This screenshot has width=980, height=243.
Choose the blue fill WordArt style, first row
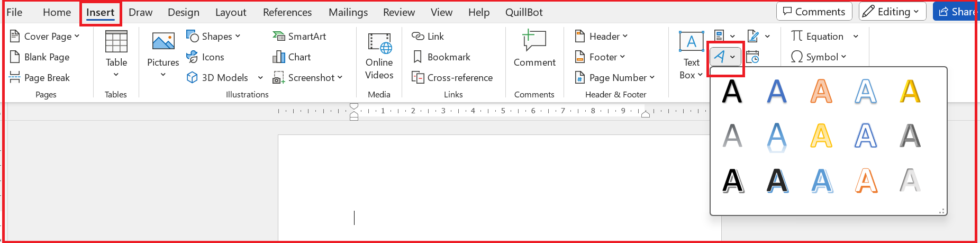coord(777,91)
